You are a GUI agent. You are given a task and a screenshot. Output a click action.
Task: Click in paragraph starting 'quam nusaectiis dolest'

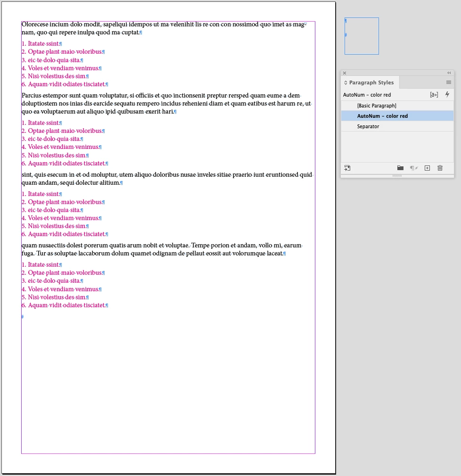click(x=162, y=249)
